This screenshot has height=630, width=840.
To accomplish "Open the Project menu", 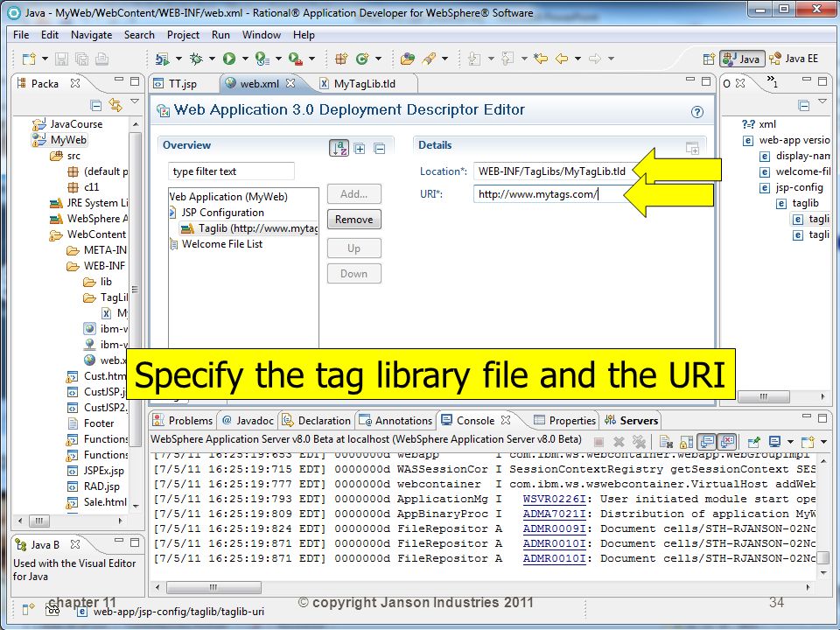I will click(183, 35).
